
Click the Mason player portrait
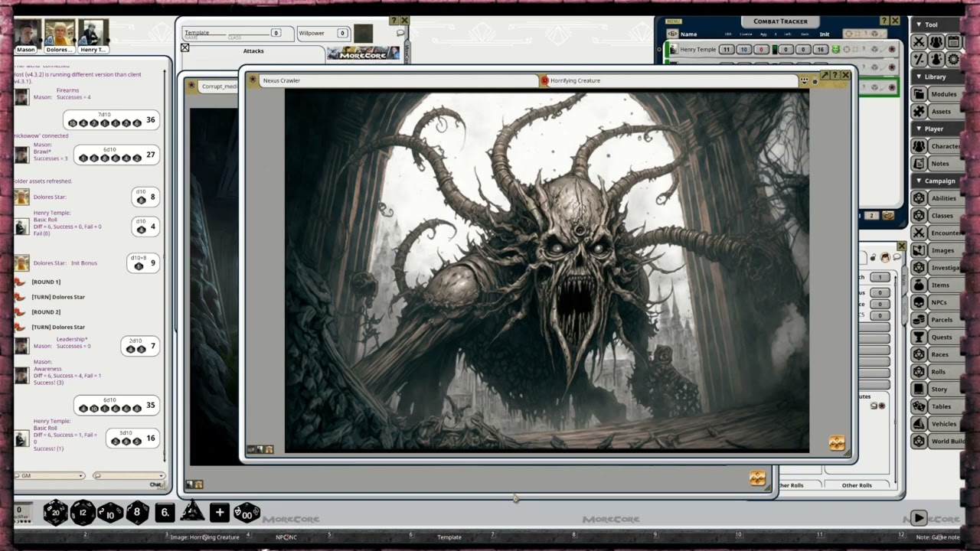pyautogui.click(x=26, y=33)
